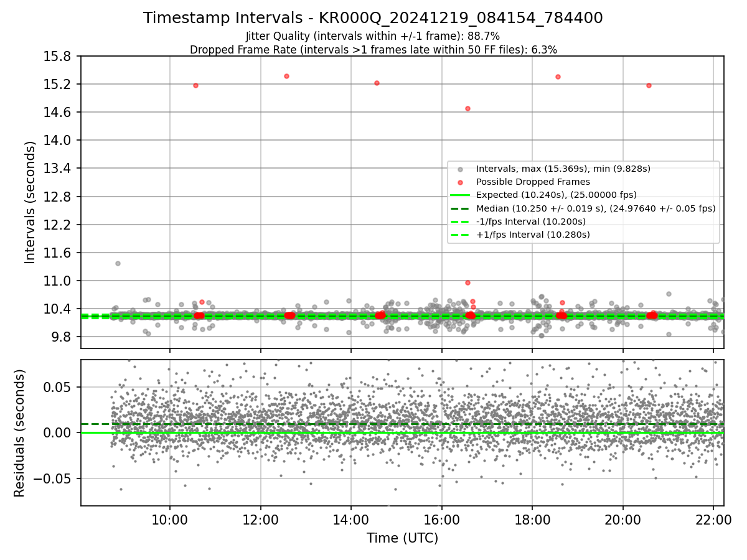The image size is (747, 560).
Task: Click the x-axis tick label '14:00'
Action: point(351,519)
